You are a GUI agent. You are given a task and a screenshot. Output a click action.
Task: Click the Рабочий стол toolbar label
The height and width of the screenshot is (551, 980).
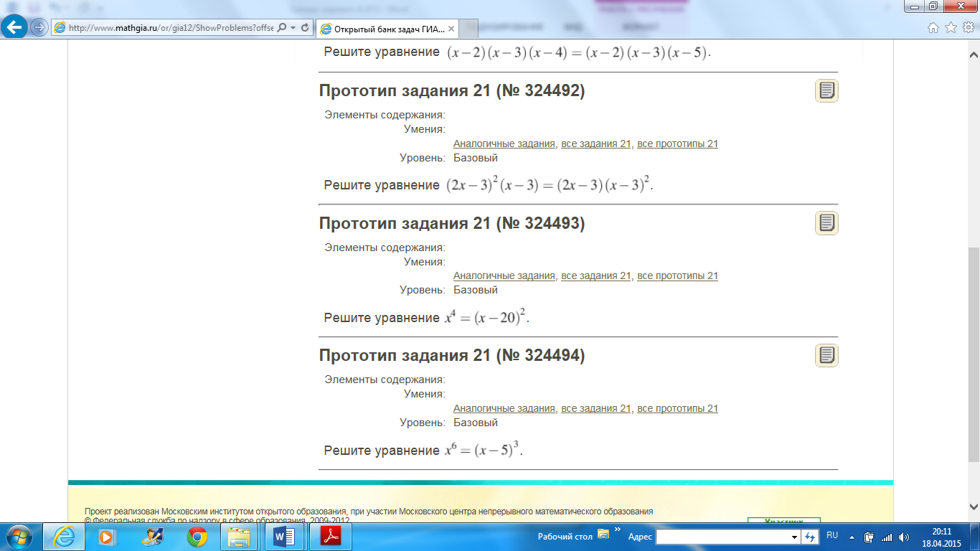(x=565, y=537)
